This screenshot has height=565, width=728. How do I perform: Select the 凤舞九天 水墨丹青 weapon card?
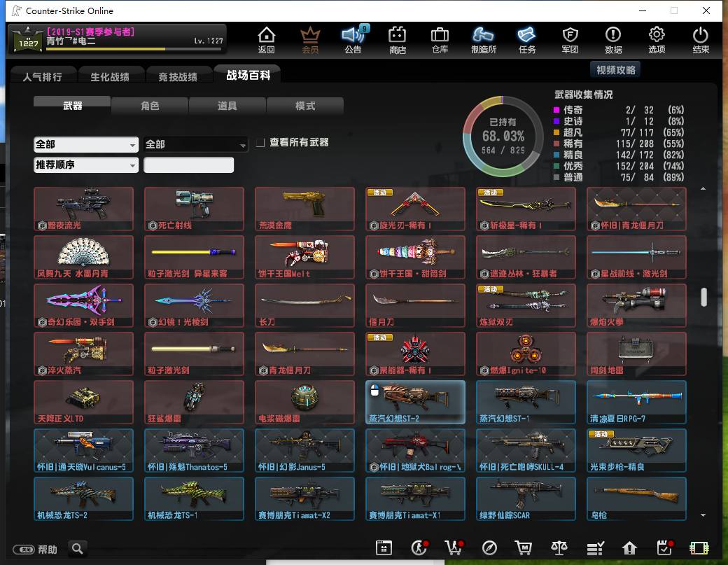click(x=83, y=257)
